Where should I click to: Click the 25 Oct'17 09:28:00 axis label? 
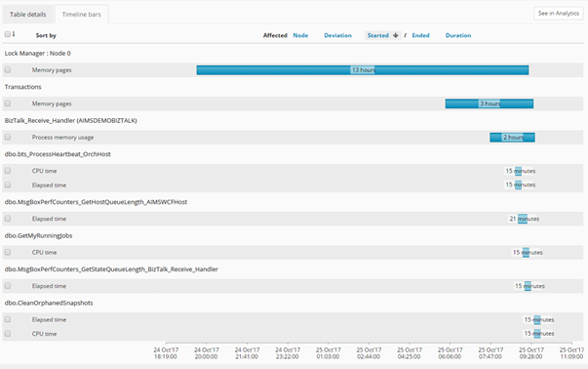(x=531, y=352)
